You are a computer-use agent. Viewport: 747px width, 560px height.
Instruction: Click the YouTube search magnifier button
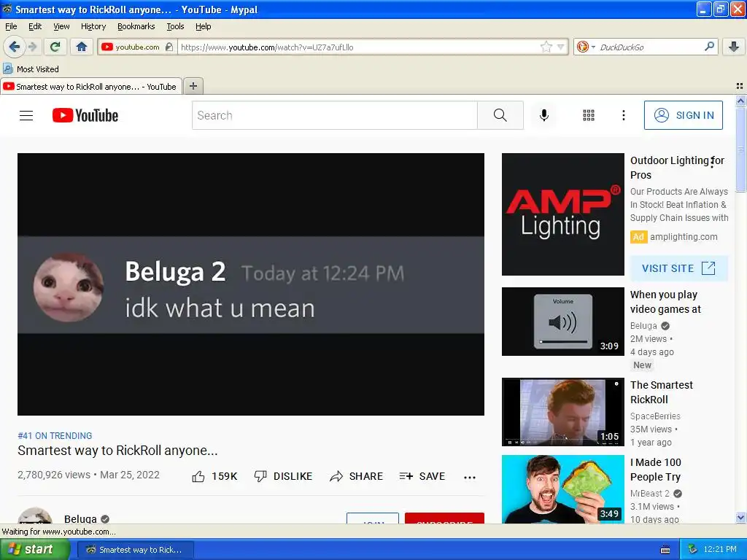pyautogui.click(x=500, y=115)
